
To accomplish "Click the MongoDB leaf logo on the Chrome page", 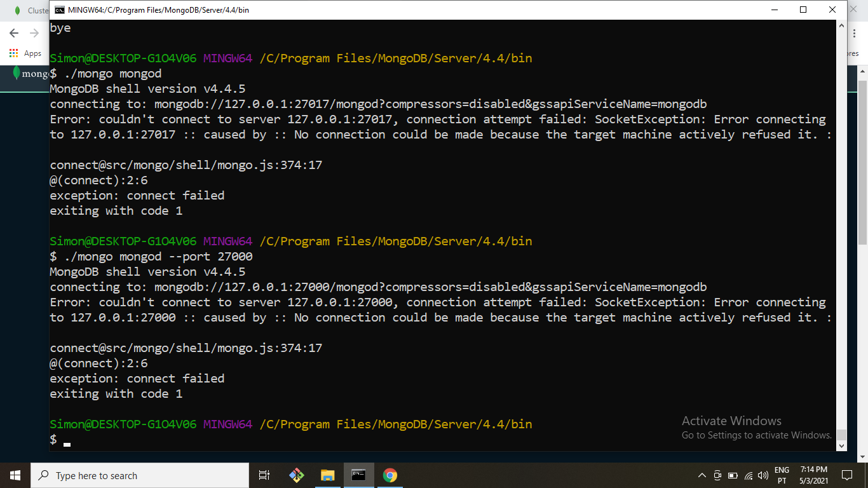I will (17, 73).
